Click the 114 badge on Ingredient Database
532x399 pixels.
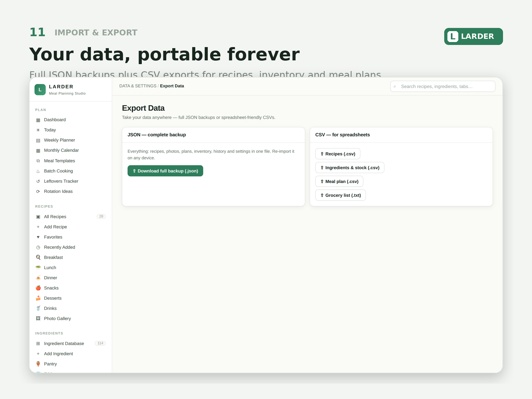tap(100, 343)
